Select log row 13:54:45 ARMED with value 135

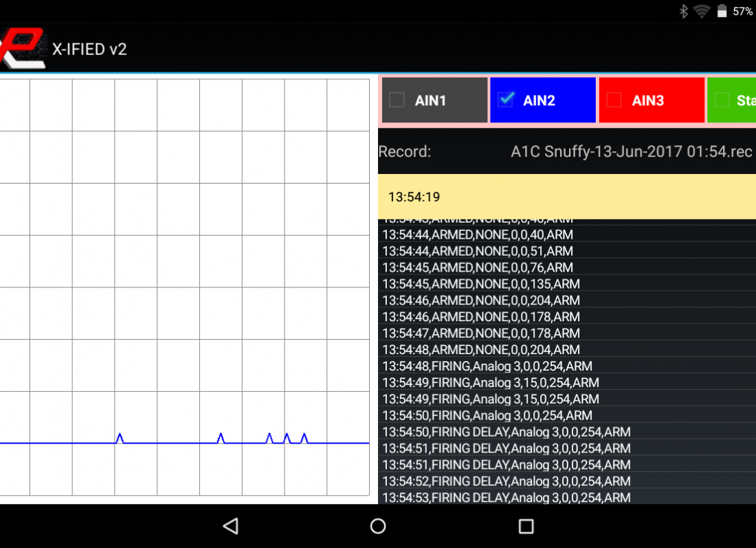point(481,284)
